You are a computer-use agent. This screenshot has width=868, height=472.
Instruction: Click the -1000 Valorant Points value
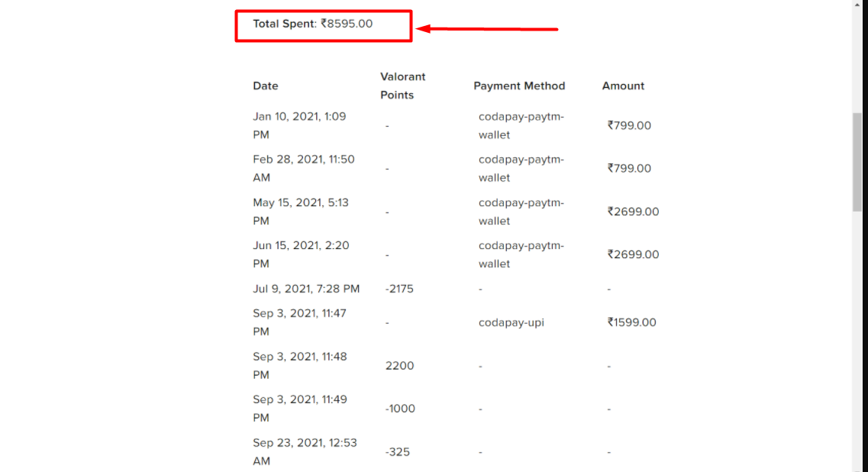tap(400, 409)
